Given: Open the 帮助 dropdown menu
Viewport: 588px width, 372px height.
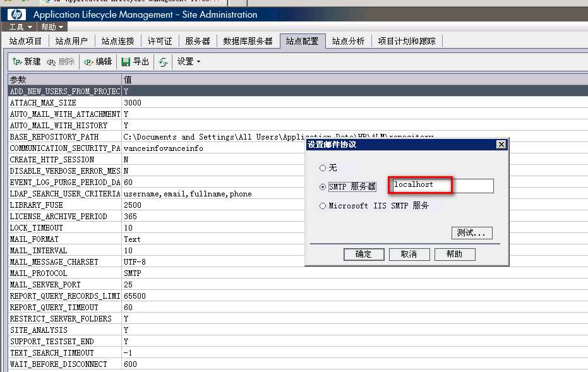Looking at the screenshot, I should [x=52, y=27].
